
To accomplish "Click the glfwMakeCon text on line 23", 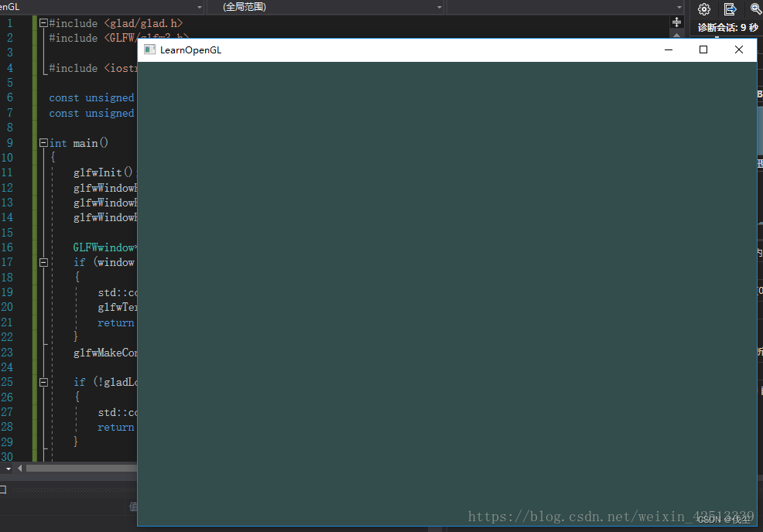I will (105, 353).
